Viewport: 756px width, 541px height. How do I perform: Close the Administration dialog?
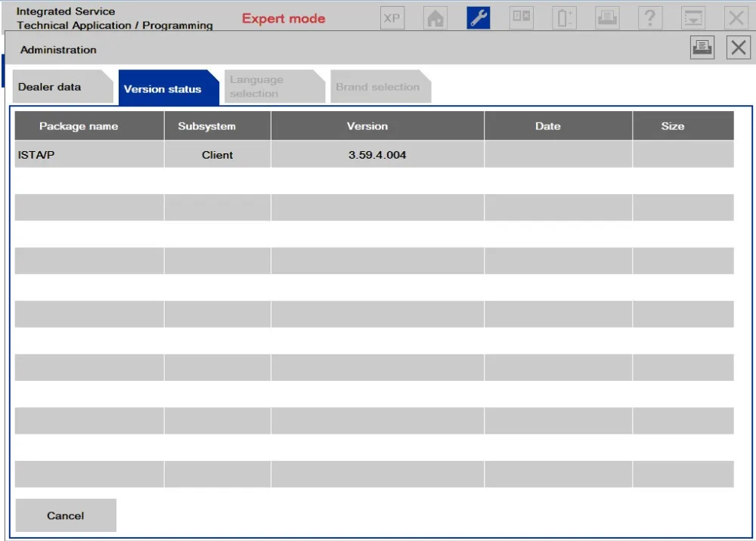738,48
